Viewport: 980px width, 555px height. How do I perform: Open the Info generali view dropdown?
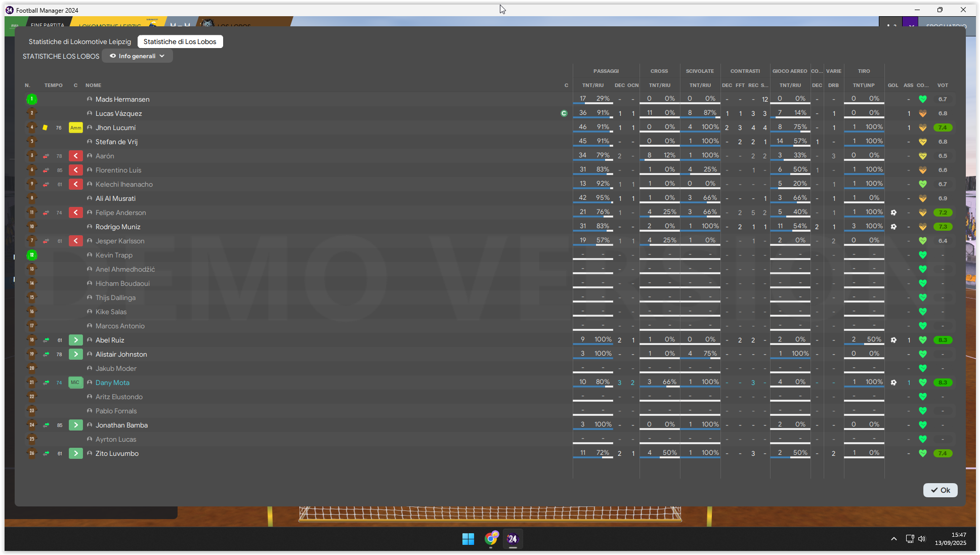pos(137,56)
